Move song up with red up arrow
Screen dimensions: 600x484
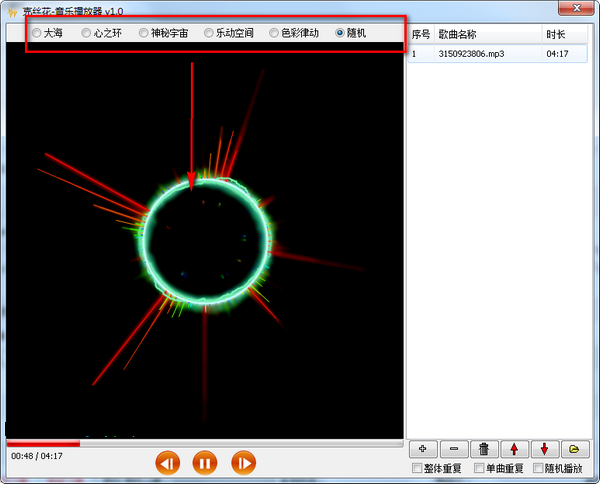(514, 449)
